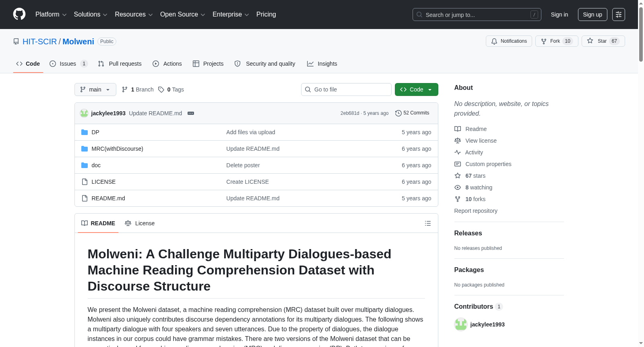Open the green Code dropdown
This screenshot has width=644, height=347.
[417, 89]
